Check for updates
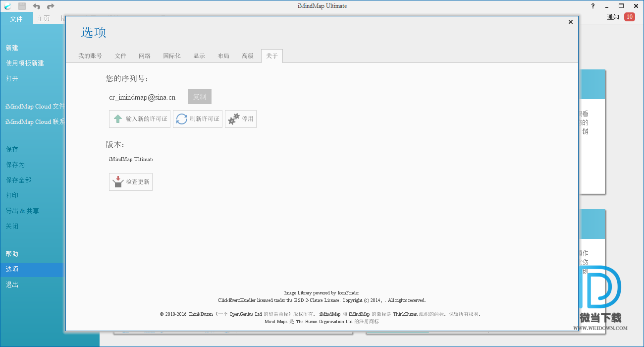 pyautogui.click(x=131, y=182)
